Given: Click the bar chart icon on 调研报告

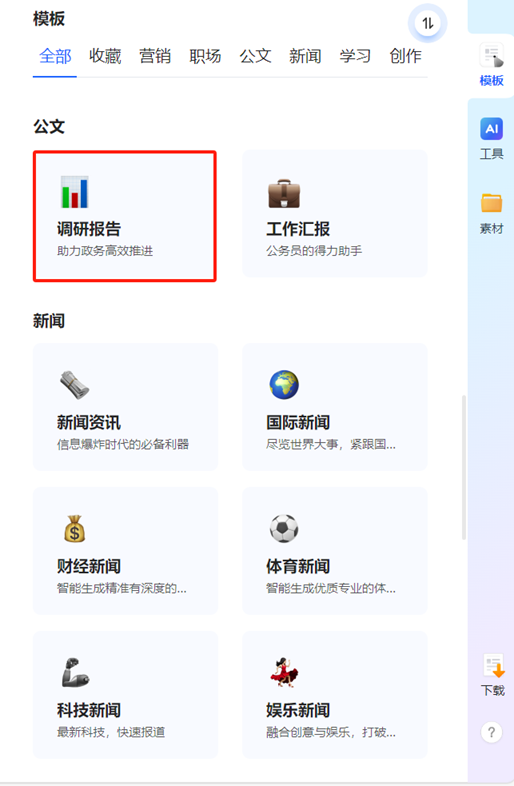Looking at the screenshot, I should point(74,192).
